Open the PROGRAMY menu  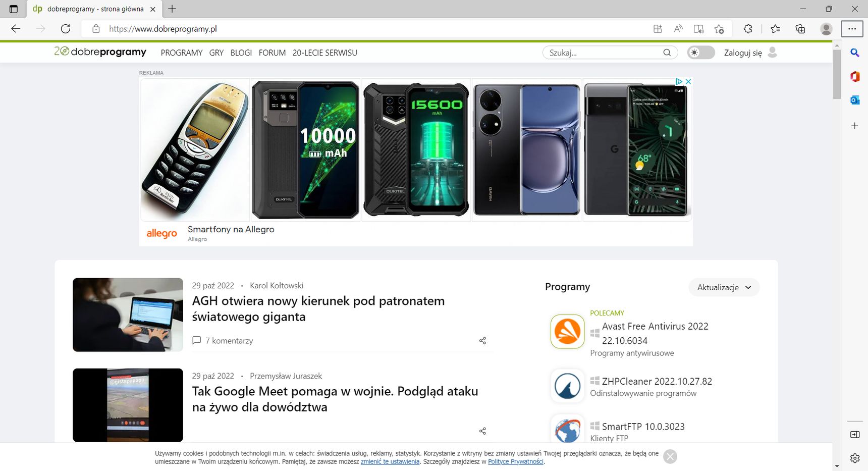[182, 53]
